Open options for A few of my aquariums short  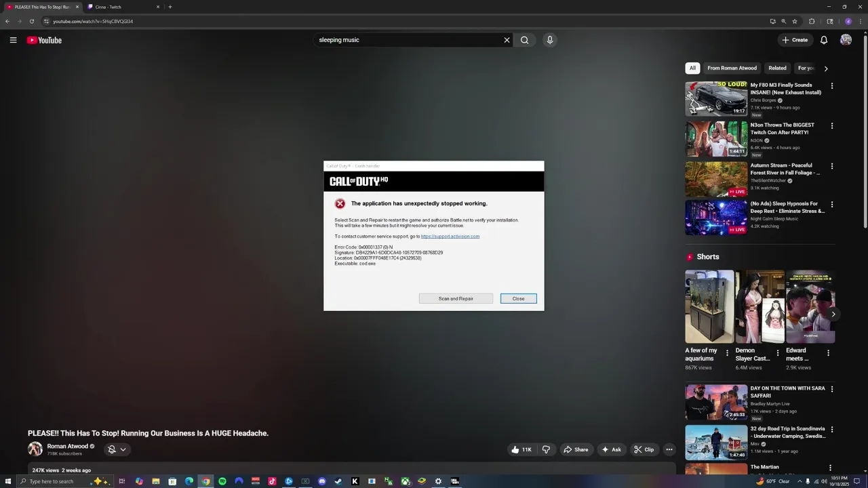[x=727, y=353]
